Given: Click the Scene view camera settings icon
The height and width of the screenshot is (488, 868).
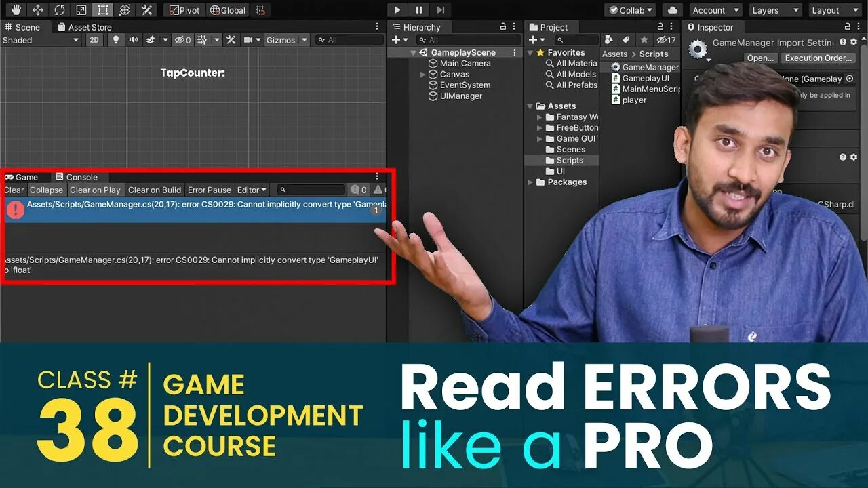Looking at the screenshot, I should pos(248,40).
